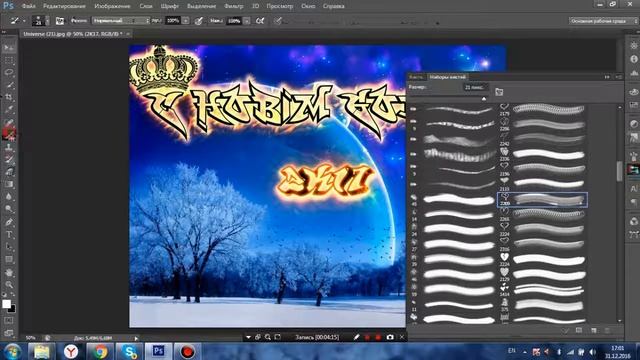Toggle pressure for opacity button
This screenshot has width=640, height=360.
coord(198,21)
